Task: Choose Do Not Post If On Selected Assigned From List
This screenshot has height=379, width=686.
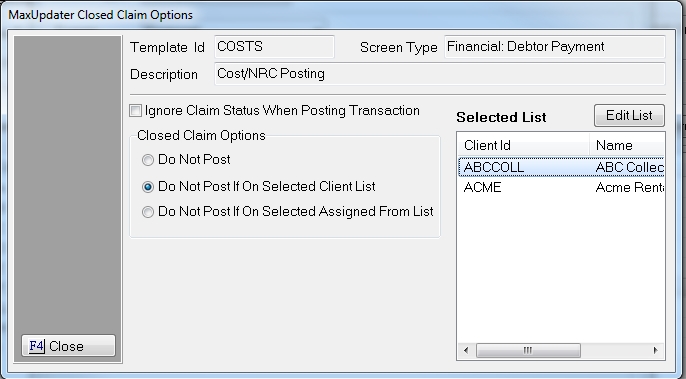Action: (x=148, y=212)
